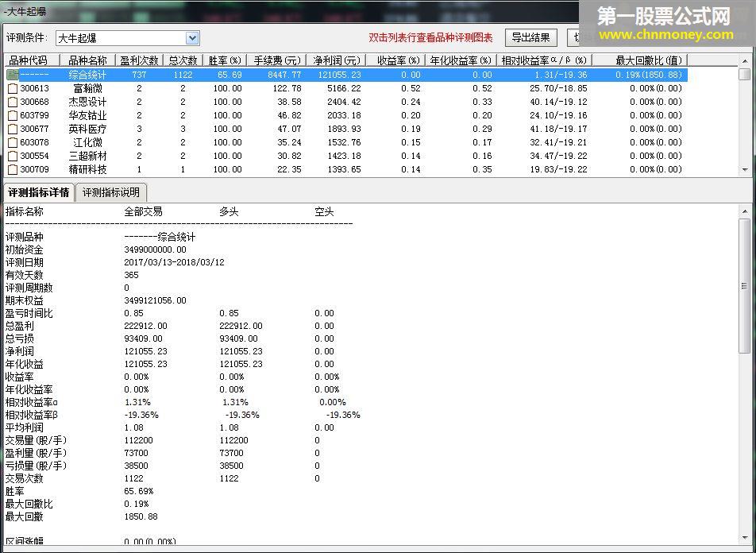The width and height of the screenshot is (756, 553).
Task: Click relative return value 41.18/-19.17
Action: [x=558, y=130]
